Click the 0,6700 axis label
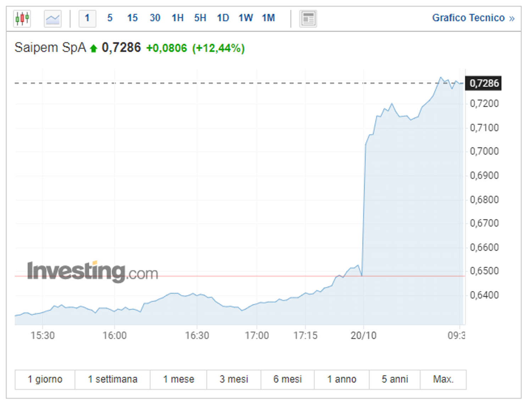 484,223
